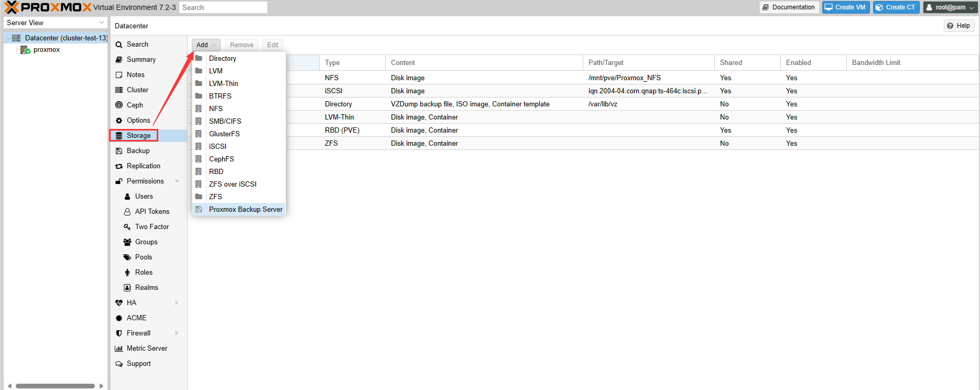Sort by the Bandwidth Limit column header

(912, 62)
